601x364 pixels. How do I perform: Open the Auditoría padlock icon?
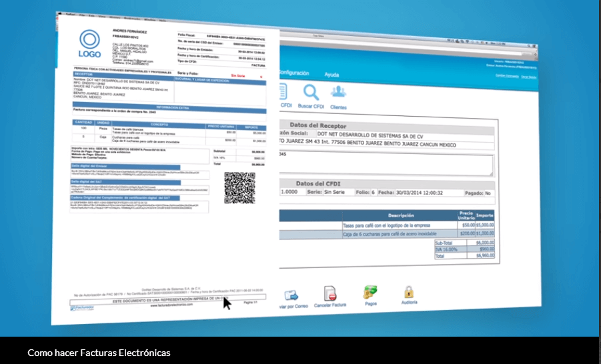tap(409, 292)
